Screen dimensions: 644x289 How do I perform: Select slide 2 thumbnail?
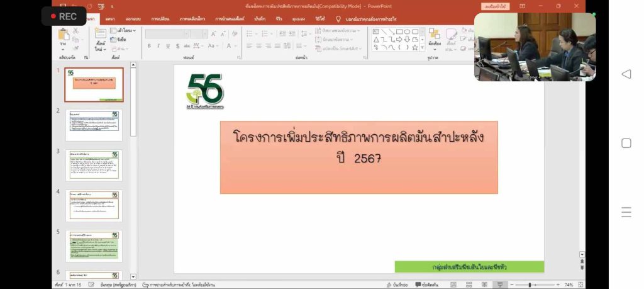click(x=94, y=125)
